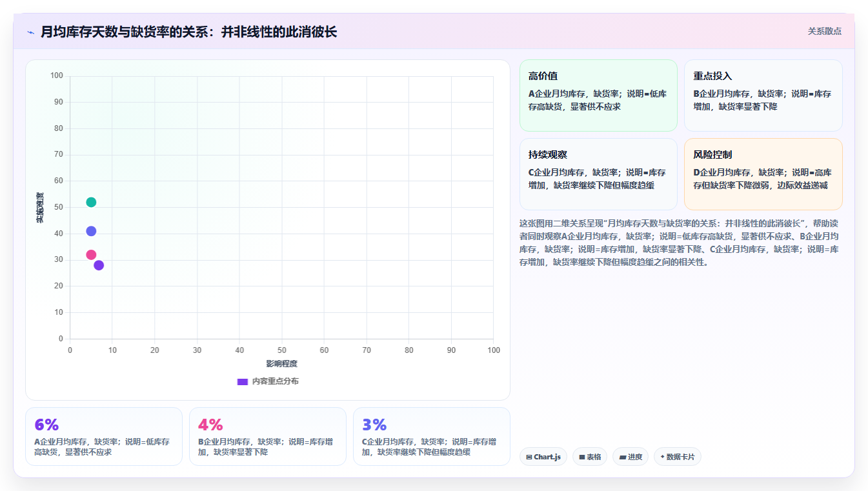This screenshot has height=491, width=868.
Task: Toggle the 内容重点分布 legend swatch
Action: (243, 381)
